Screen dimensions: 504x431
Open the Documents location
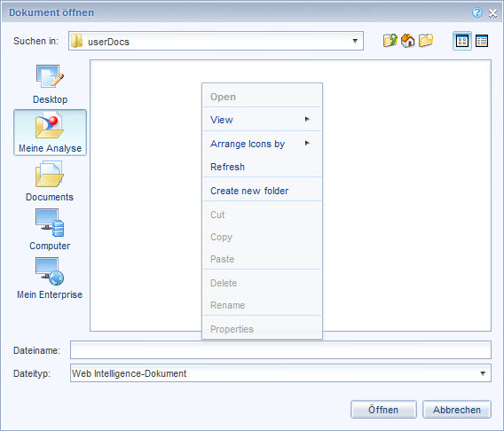pos(50,182)
